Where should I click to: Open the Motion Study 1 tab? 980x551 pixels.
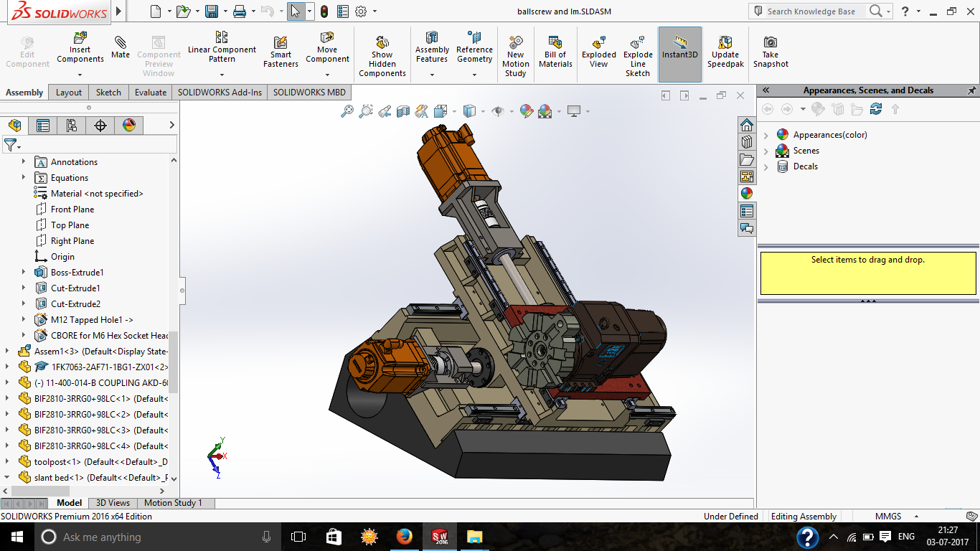point(173,503)
